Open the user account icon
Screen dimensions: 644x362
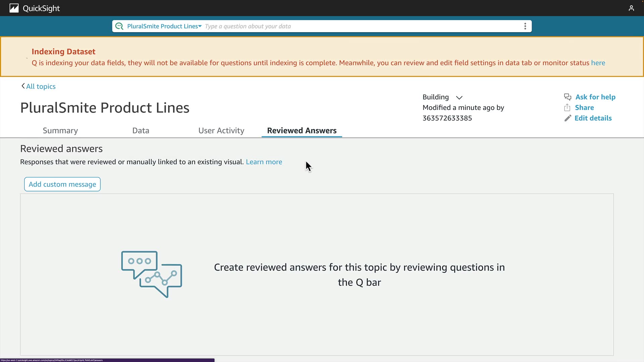pyautogui.click(x=631, y=8)
